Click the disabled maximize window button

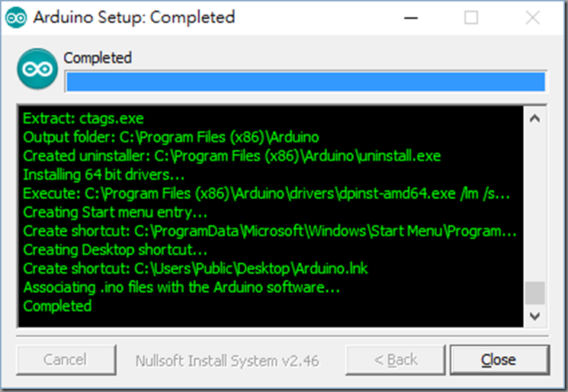click(471, 18)
